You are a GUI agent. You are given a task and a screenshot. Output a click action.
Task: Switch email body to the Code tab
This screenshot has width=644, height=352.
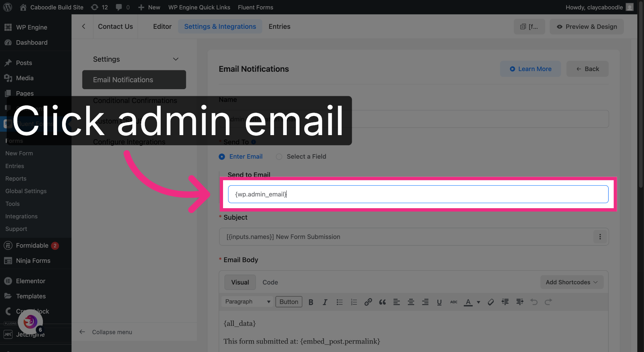270,282
